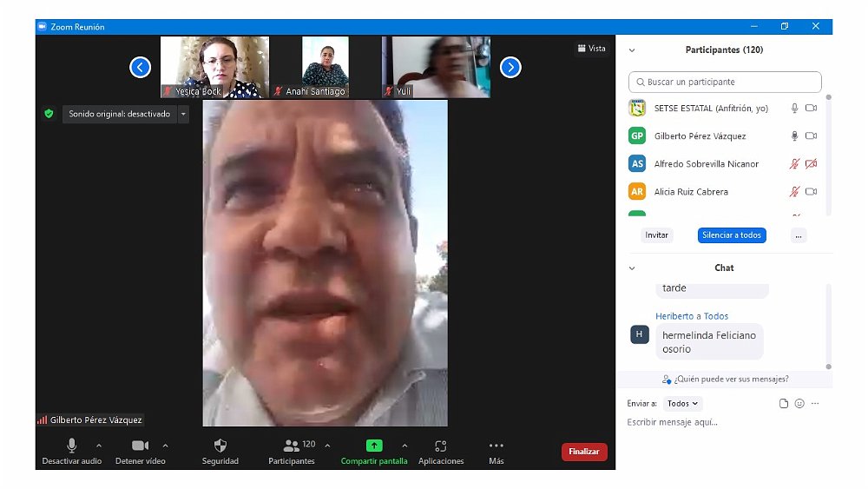Image resolution: width=868 pixels, height=489 pixels.
Task: Open the Participantes panel icon
Action: tap(291, 446)
